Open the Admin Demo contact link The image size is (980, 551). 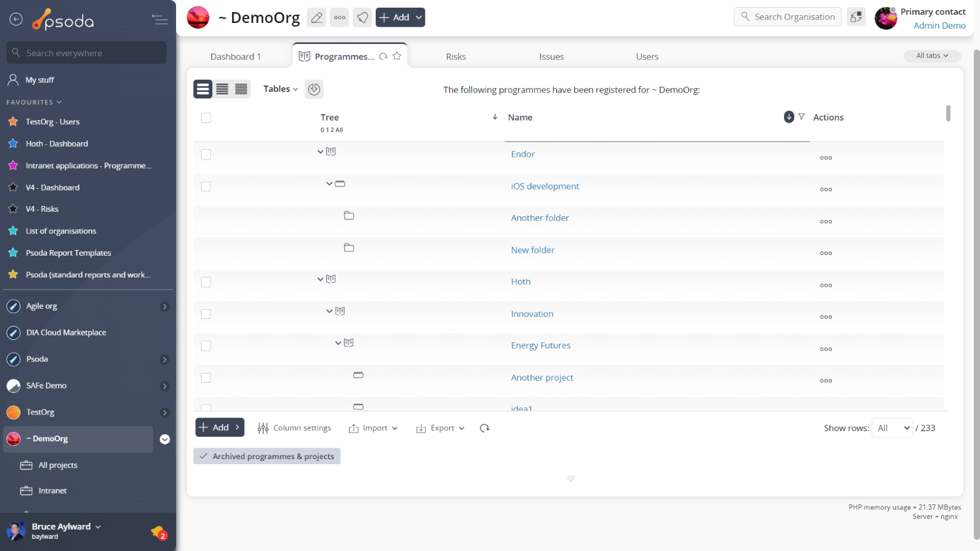(x=939, y=26)
